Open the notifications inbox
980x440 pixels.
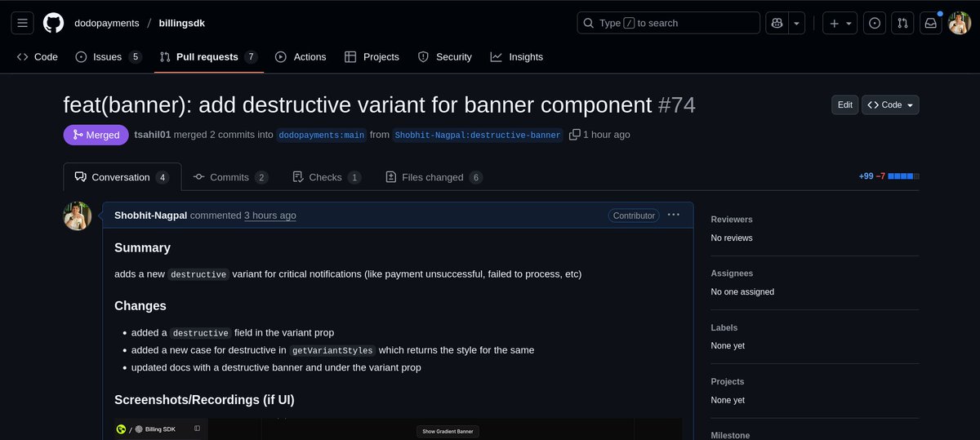[x=930, y=23]
